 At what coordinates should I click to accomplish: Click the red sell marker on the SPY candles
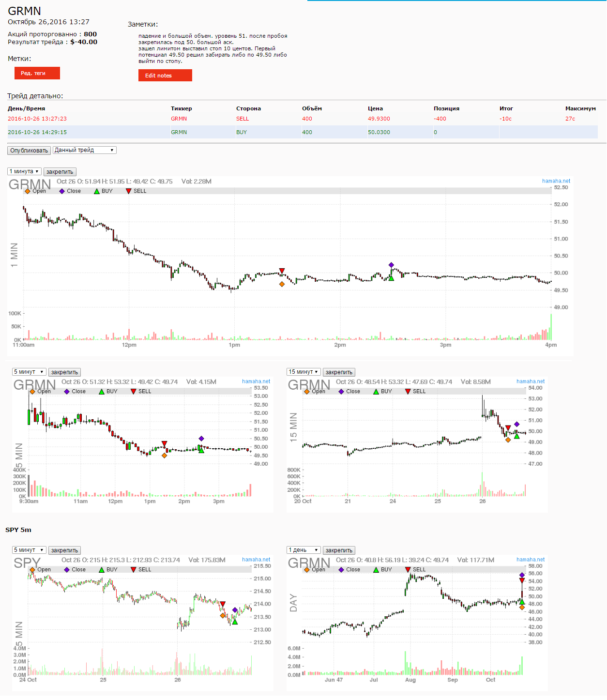(x=223, y=604)
